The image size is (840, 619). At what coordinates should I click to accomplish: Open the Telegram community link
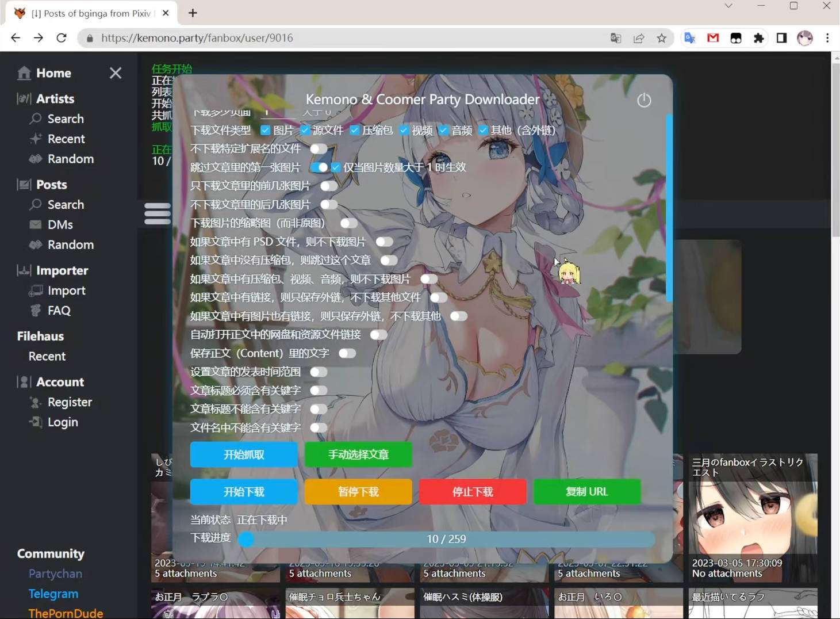click(53, 594)
